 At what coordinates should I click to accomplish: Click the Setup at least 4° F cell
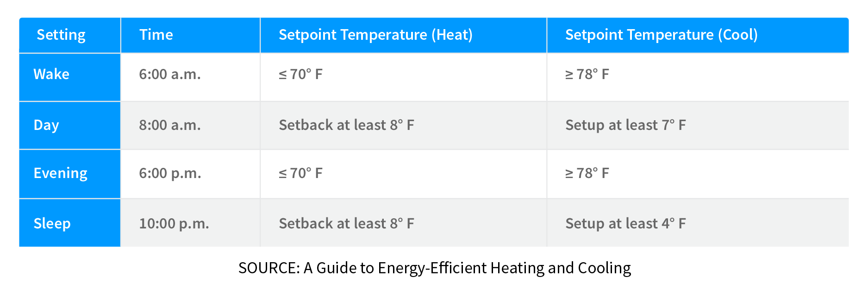(625, 224)
